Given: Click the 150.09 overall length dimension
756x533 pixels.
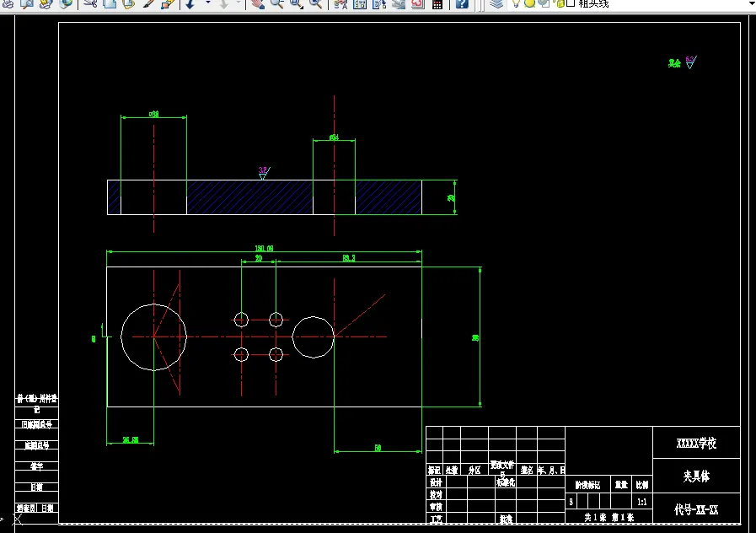Looking at the screenshot, I should tap(264, 249).
